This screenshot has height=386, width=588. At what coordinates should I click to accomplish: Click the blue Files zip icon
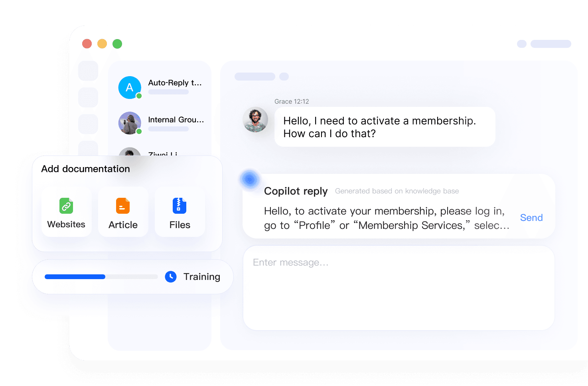pyautogui.click(x=180, y=206)
